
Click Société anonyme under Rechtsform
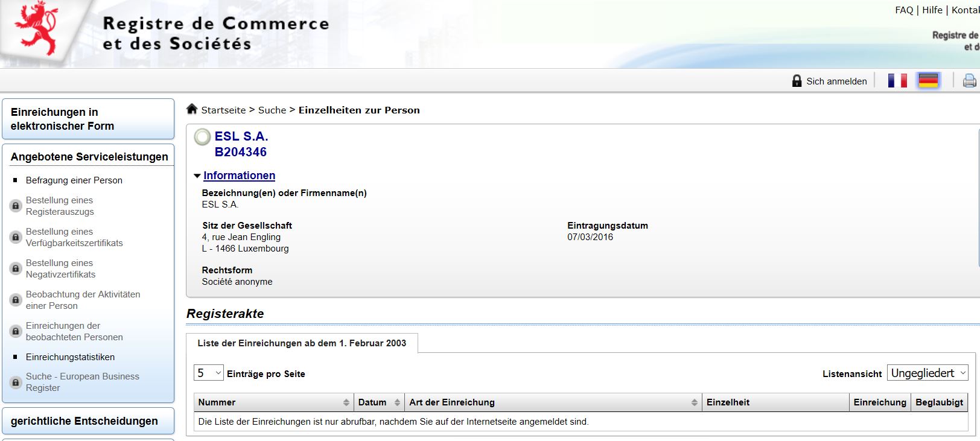[x=237, y=282]
